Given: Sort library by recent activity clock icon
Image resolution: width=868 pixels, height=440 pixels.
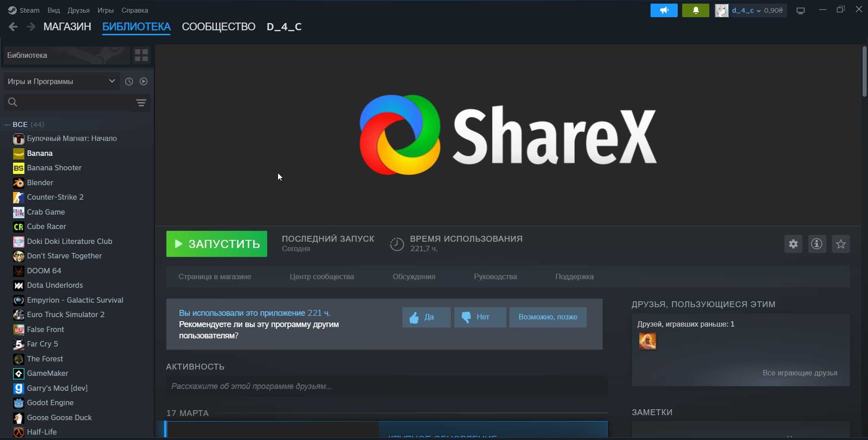Looking at the screenshot, I should click(129, 81).
